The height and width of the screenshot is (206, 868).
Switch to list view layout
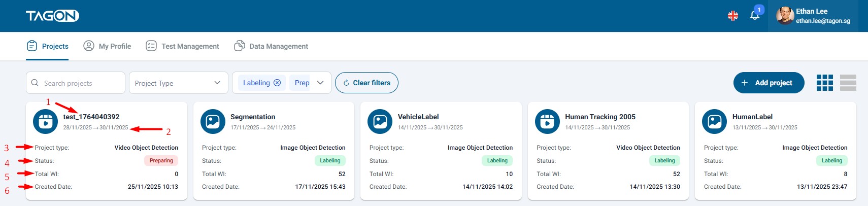tap(848, 83)
